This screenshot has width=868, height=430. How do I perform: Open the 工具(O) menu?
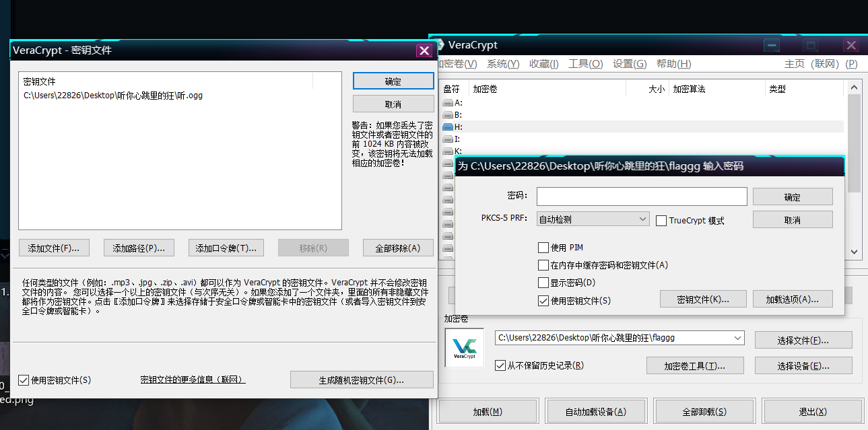point(586,64)
